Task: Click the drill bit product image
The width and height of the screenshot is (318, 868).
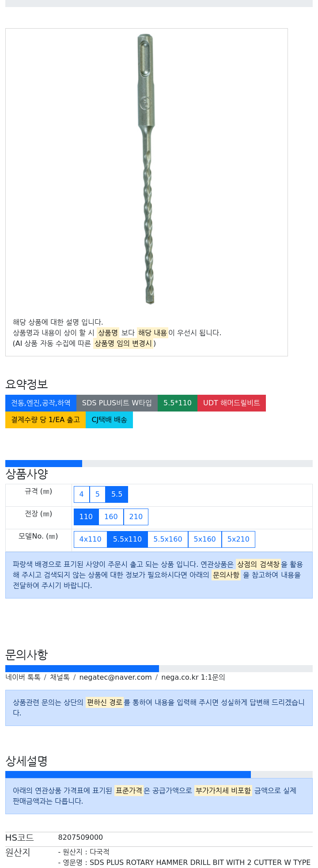Action: [x=146, y=169]
